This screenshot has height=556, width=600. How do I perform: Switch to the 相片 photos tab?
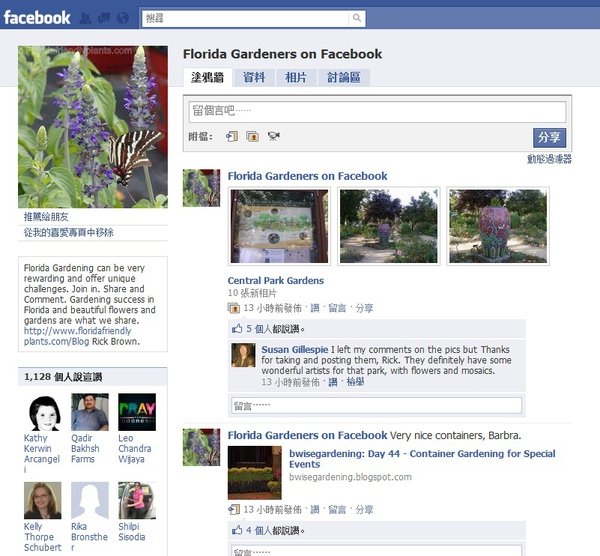[x=296, y=78]
